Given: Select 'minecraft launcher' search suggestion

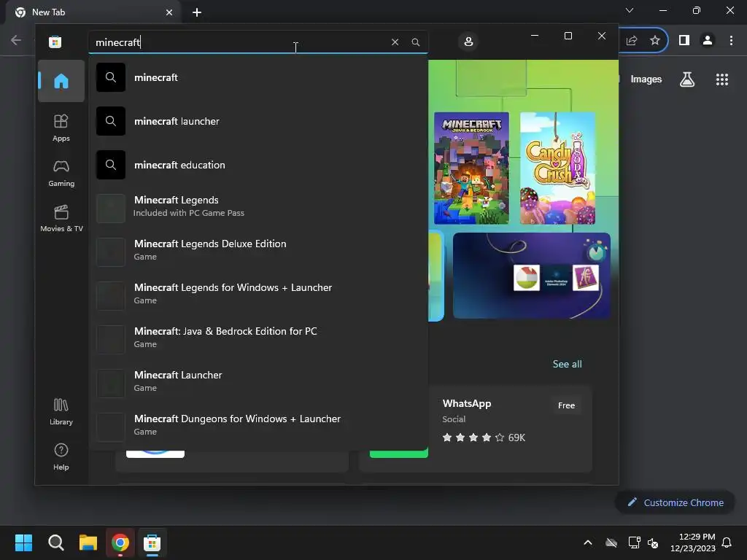Looking at the screenshot, I should [x=258, y=121].
